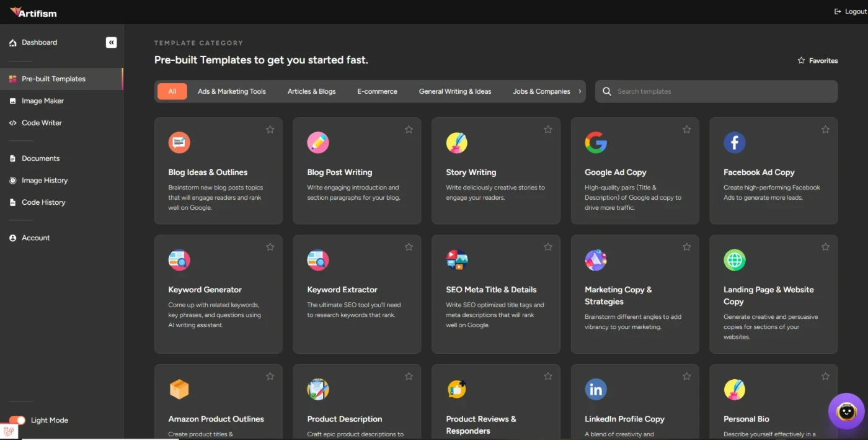868x440 pixels.
Task: Open the Facebook Ad Copy icon
Action: 735,143
